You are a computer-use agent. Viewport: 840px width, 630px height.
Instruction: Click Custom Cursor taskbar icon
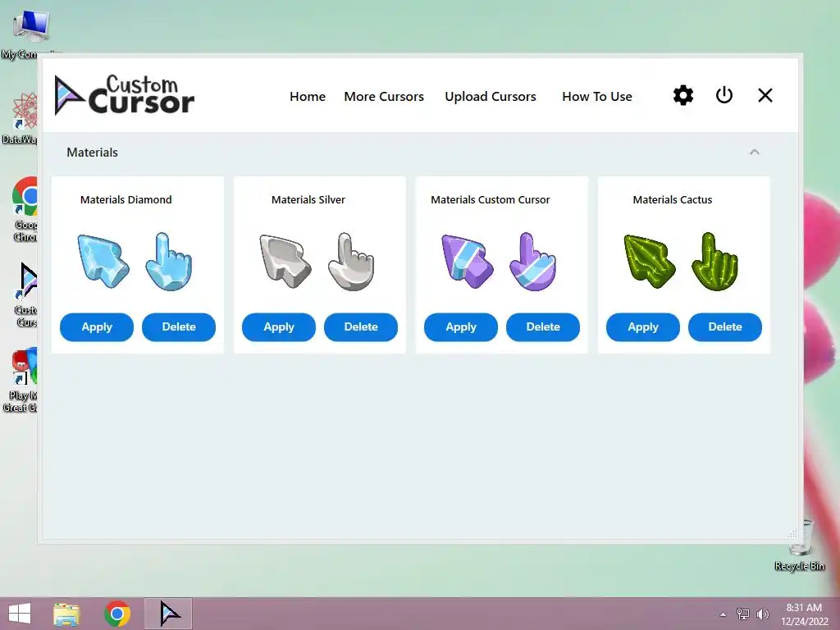coord(169,614)
